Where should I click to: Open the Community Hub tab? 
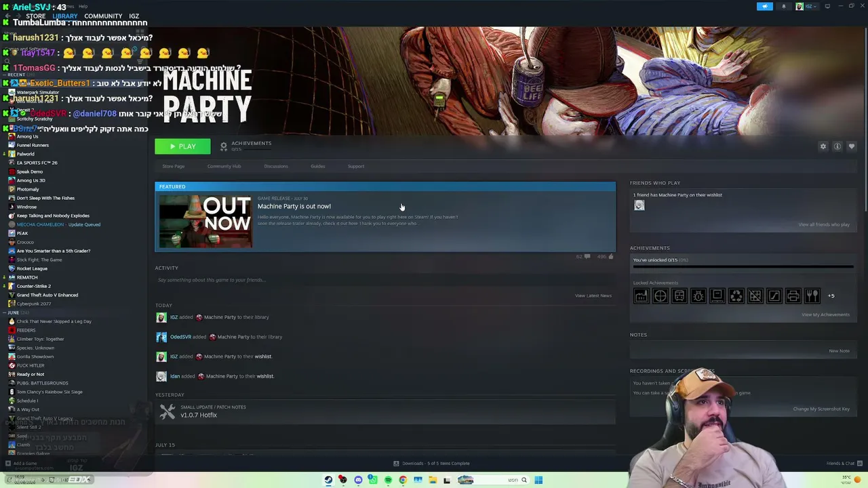224,166
